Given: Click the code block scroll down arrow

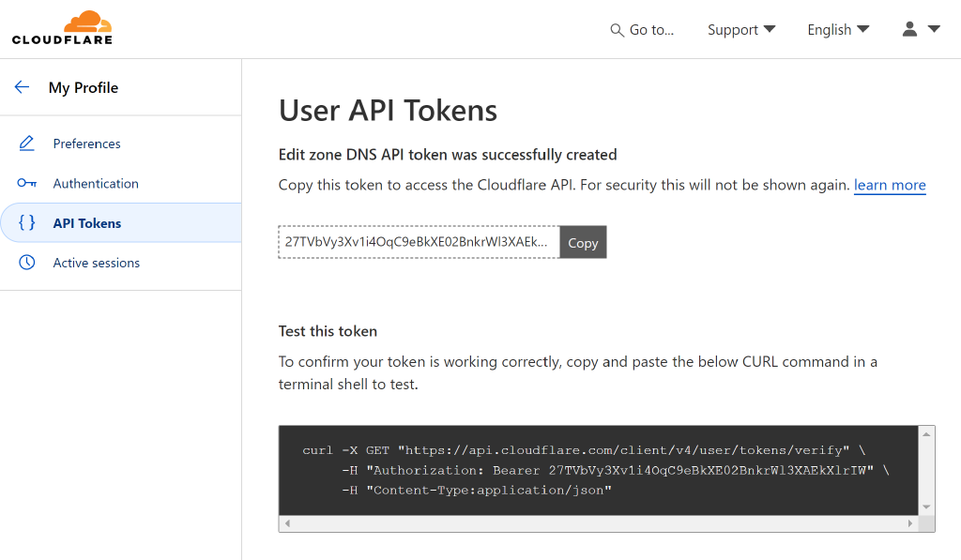Looking at the screenshot, I should click(x=926, y=507).
